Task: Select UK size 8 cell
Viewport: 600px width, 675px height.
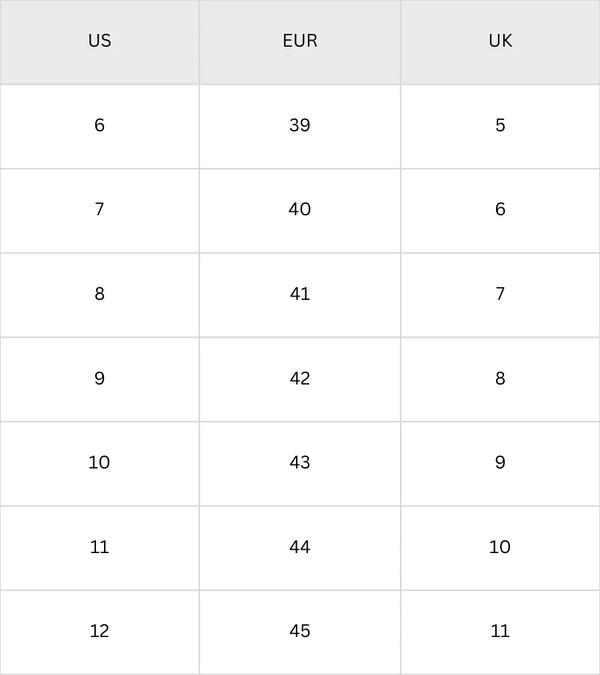Action: pos(500,378)
